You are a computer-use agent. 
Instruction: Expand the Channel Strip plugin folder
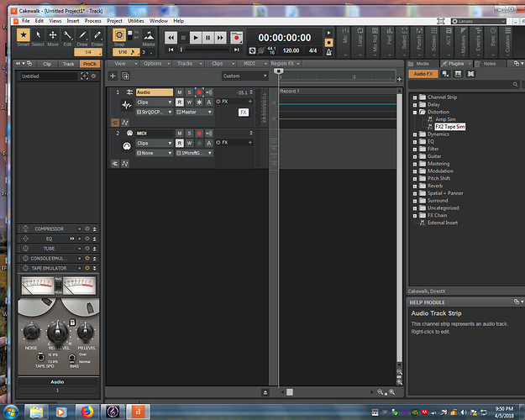[x=415, y=97]
